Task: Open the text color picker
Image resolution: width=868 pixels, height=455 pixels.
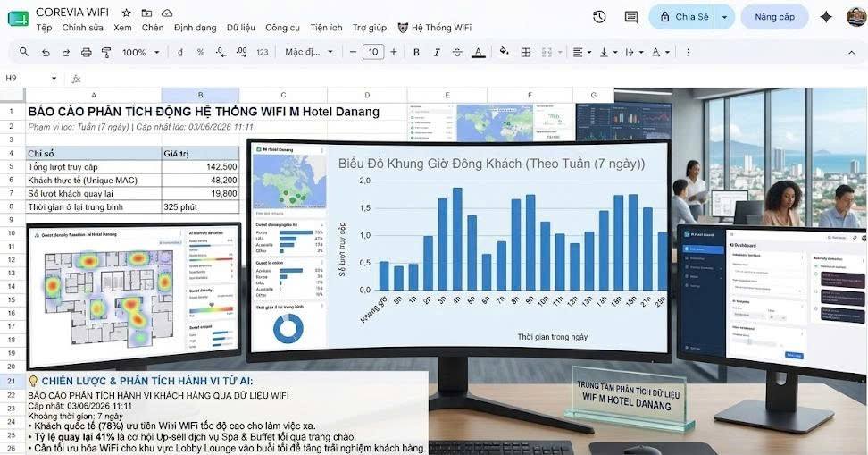Action: click(x=479, y=52)
